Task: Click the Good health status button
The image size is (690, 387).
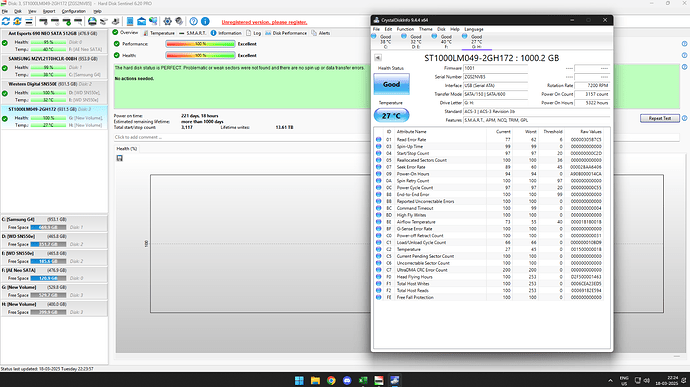Action: coord(391,84)
